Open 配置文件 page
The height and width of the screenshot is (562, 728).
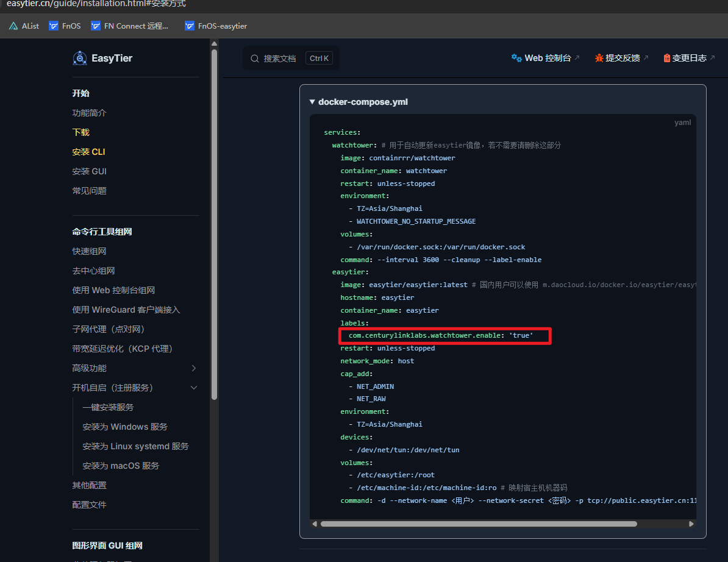pyautogui.click(x=89, y=505)
